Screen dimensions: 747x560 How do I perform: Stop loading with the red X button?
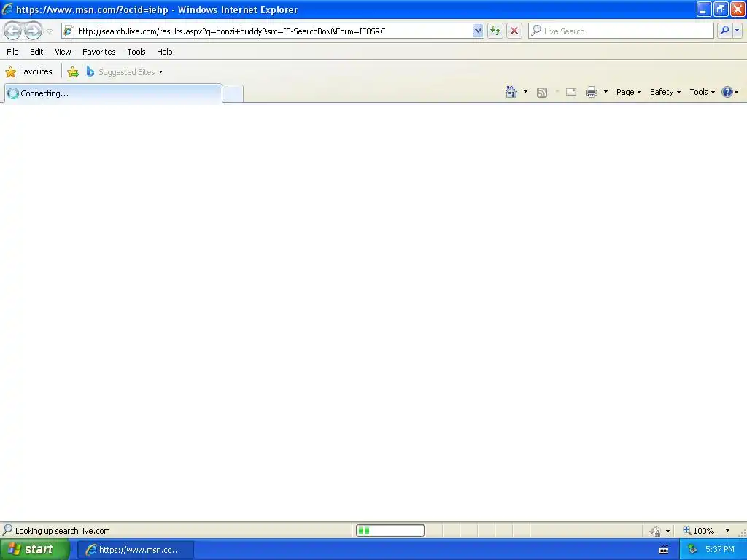[514, 31]
